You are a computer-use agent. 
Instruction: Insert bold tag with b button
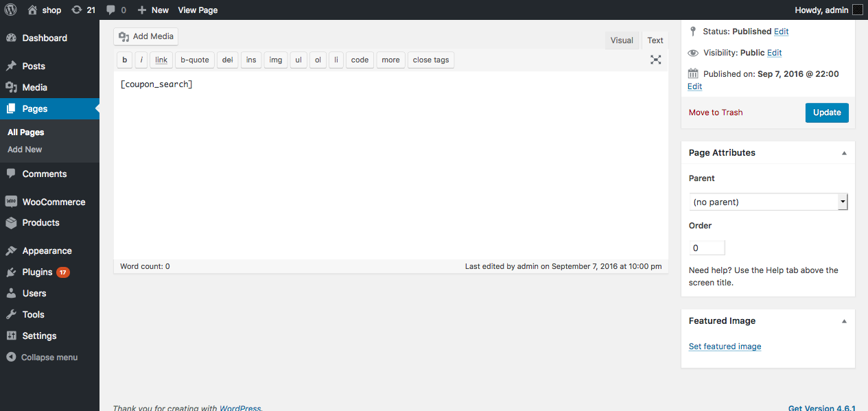pyautogui.click(x=125, y=60)
